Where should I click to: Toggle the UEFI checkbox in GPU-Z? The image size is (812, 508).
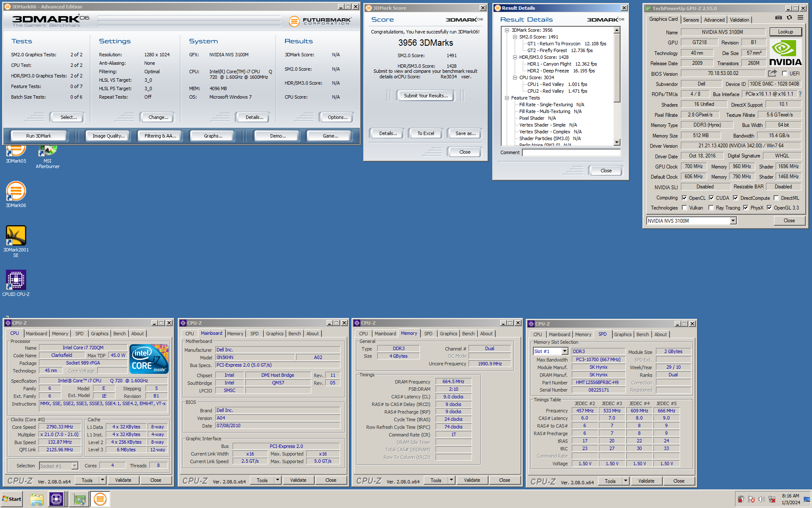point(785,74)
